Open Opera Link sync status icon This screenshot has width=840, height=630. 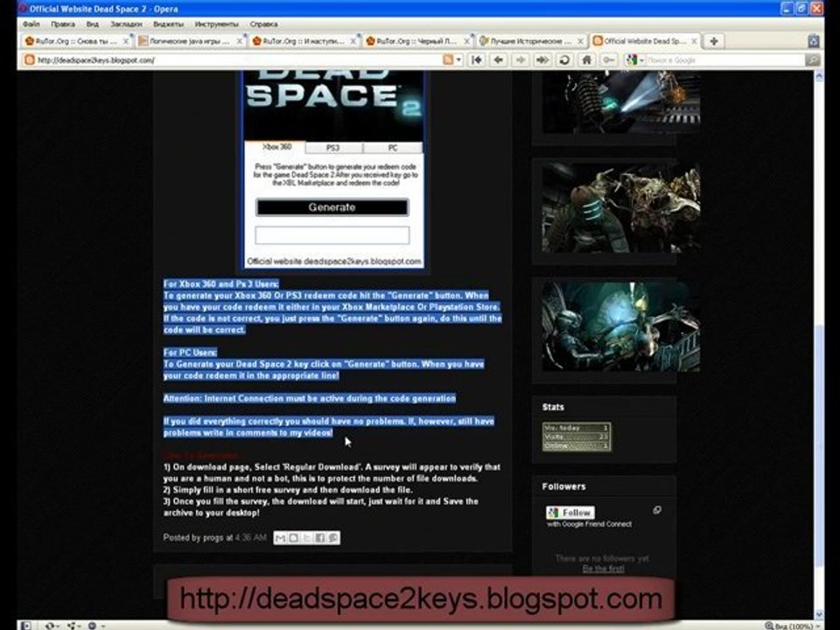pyautogui.click(x=51, y=625)
